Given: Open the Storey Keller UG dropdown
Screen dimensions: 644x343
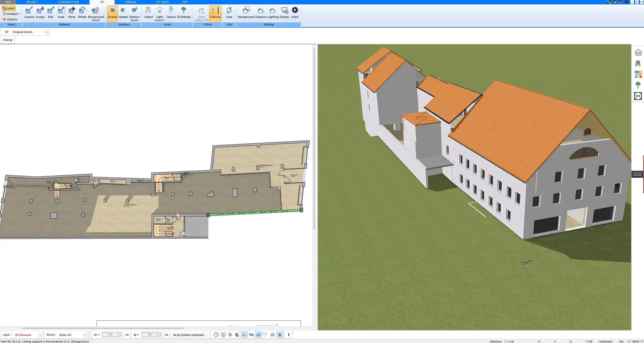Looking at the screenshot, I should (85, 335).
